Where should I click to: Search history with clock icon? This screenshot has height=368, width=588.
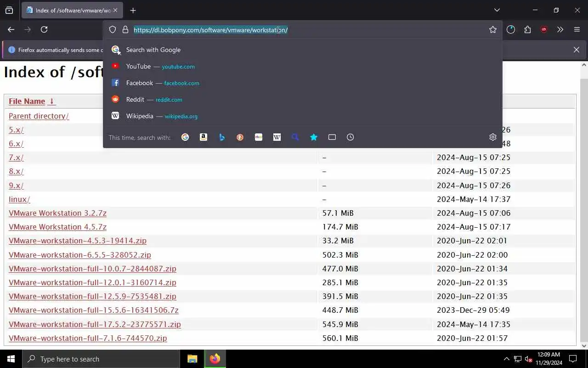pyautogui.click(x=351, y=137)
